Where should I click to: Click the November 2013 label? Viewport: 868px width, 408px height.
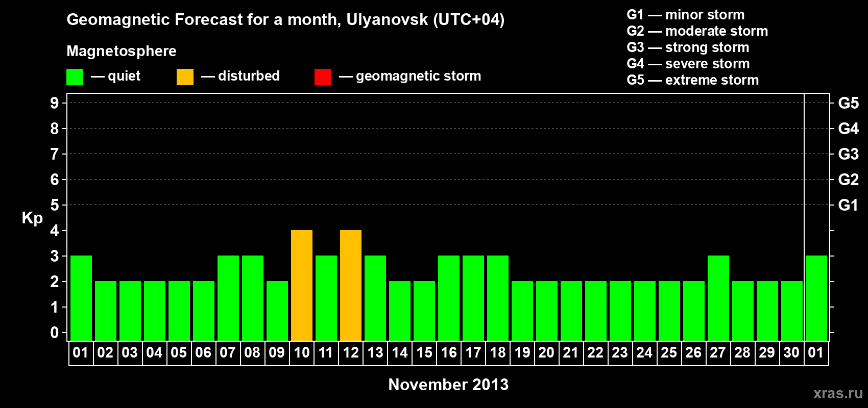[x=448, y=385]
